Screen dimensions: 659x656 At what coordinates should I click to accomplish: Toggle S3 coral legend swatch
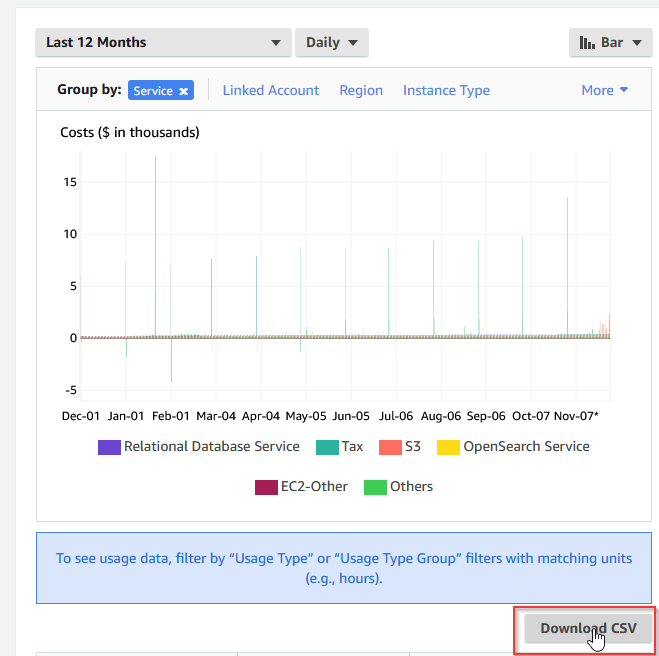click(x=390, y=447)
